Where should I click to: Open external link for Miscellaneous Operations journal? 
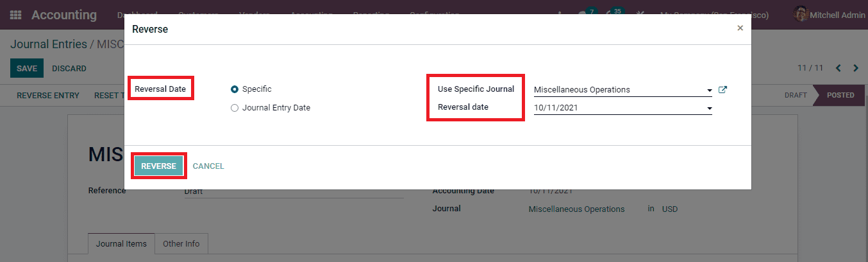tap(722, 90)
